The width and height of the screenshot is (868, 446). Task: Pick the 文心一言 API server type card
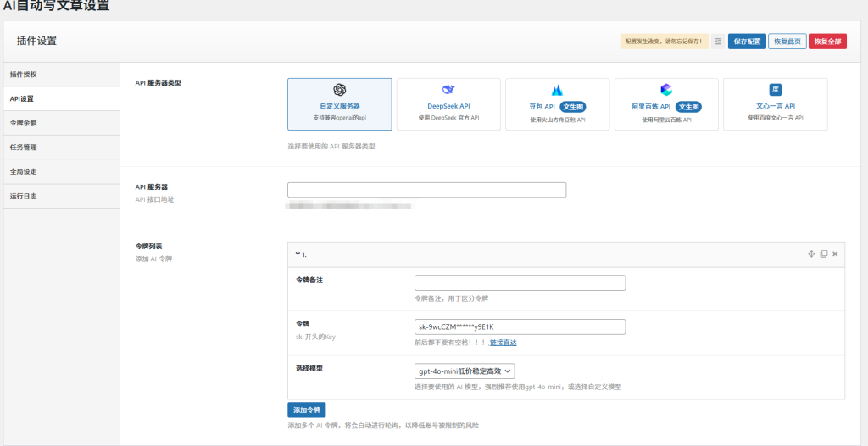click(775, 104)
